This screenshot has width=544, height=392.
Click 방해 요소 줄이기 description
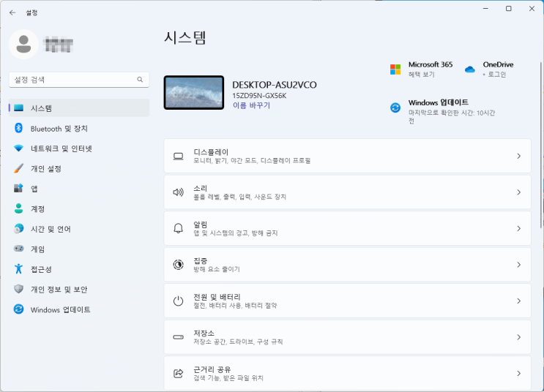click(217, 269)
